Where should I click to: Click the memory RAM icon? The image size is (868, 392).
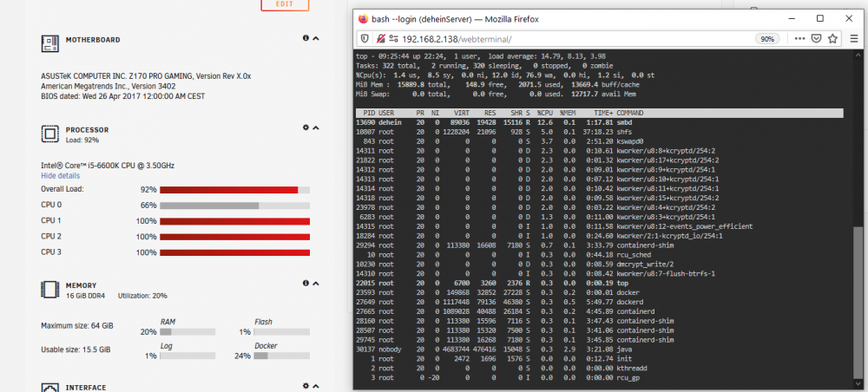pyautogui.click(x=49, y=289)
